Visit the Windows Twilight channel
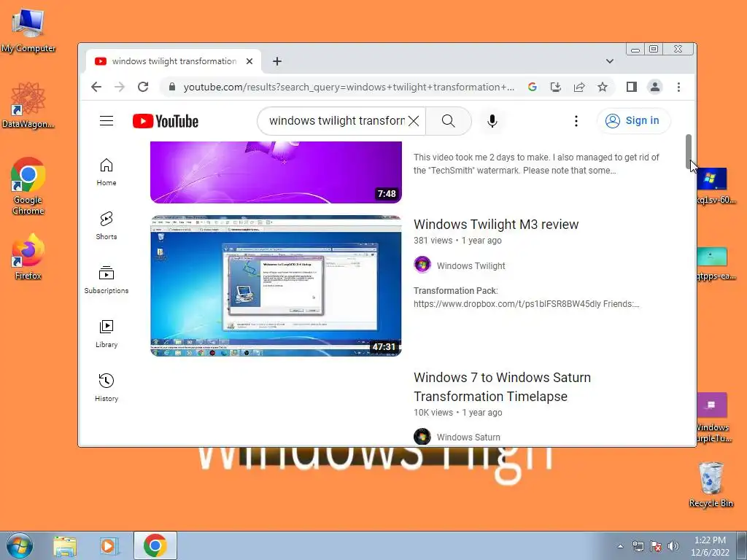 click(x=471, y=265)
